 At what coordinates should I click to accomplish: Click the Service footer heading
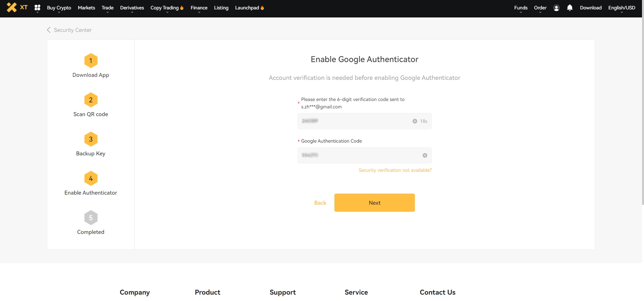356,292
